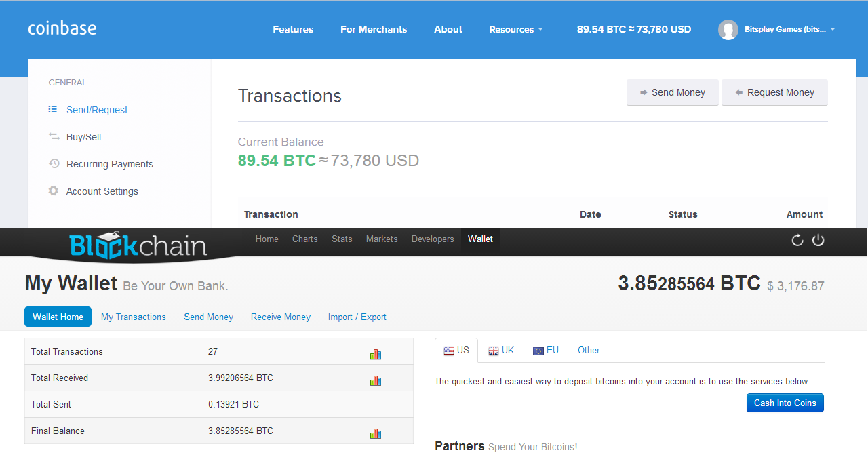Click the Blockchain refresh icon
Image resolution: width=868 pixels, height=457 pixels.
point(797,240)
